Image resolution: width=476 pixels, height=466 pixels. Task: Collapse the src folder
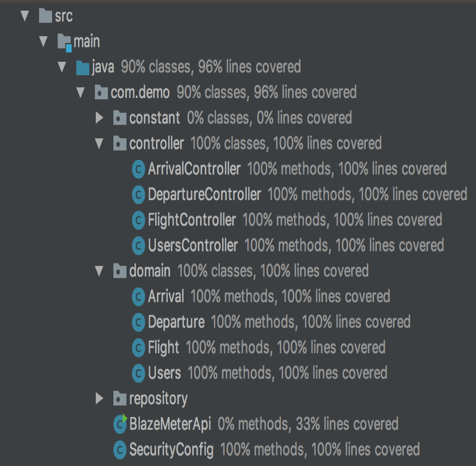tap(24, 16)
